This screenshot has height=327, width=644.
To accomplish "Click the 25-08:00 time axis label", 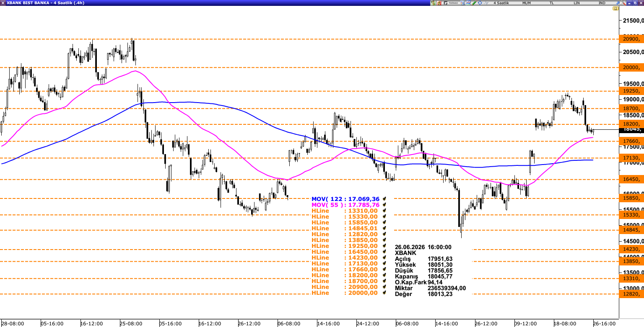I will (x=131, y=324).
